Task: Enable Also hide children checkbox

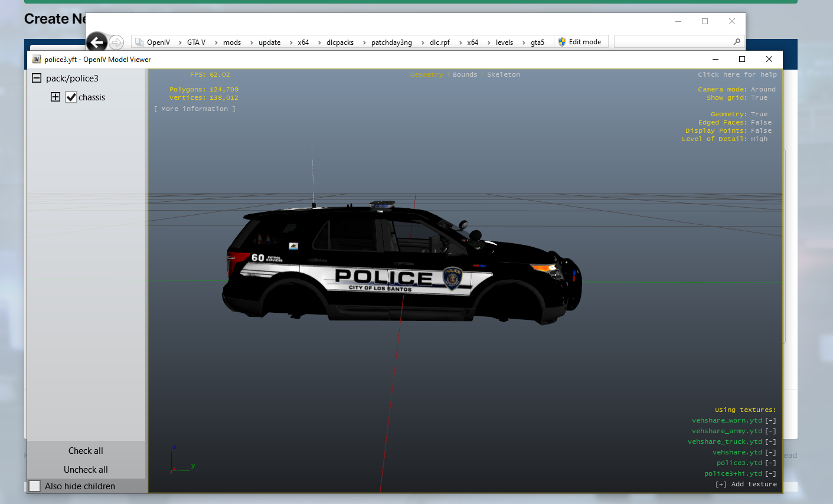Action: pos(35,486)
